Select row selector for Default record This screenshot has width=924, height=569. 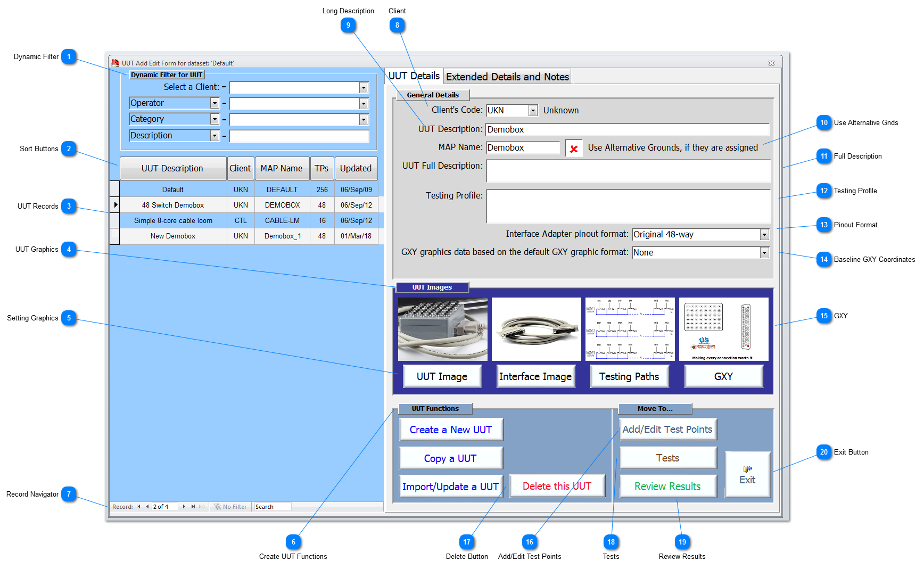[x=115, y=189]
